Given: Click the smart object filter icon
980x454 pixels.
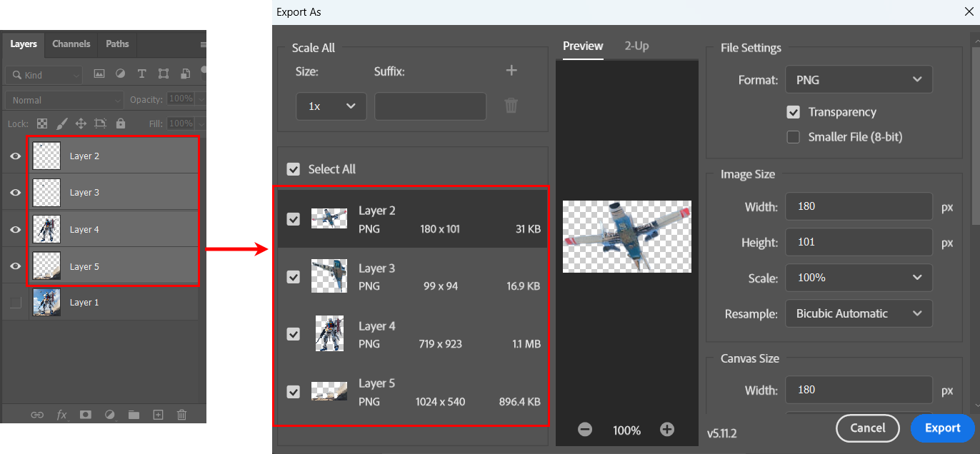Looking at the screenshot, I should [x=185, y=74].
